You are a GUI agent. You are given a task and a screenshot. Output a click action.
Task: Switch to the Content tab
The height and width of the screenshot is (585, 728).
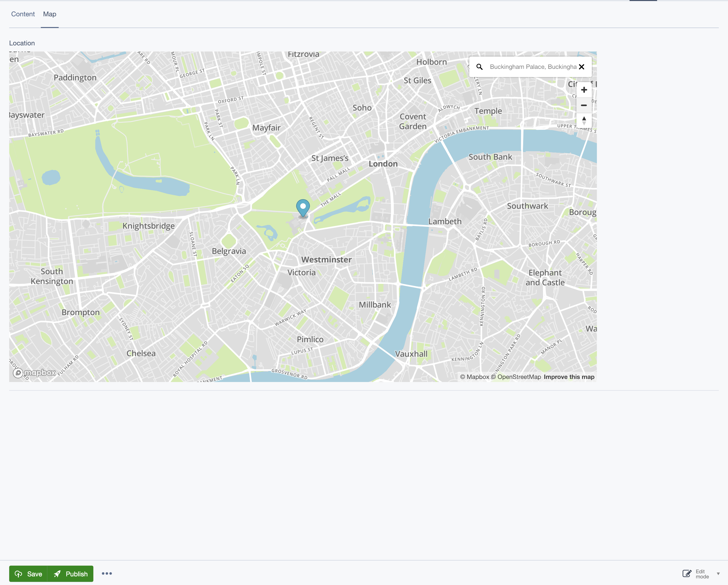click(x=23, y=14)
